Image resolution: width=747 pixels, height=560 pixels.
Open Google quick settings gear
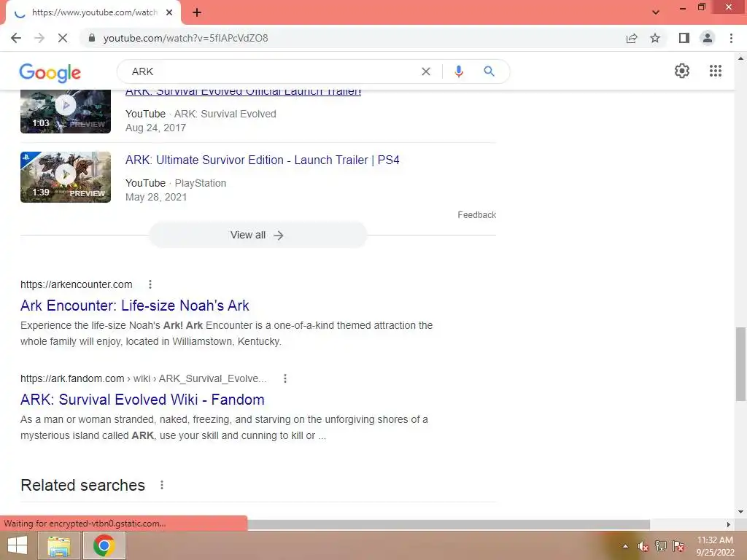point(682,71)
